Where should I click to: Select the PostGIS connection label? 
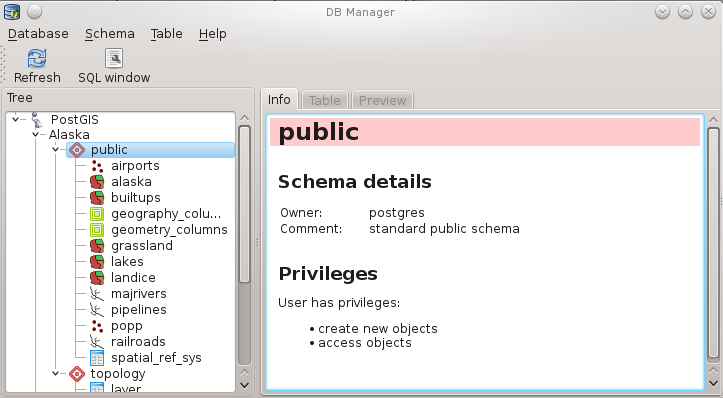pyautogui.click(x=75, y=119)
